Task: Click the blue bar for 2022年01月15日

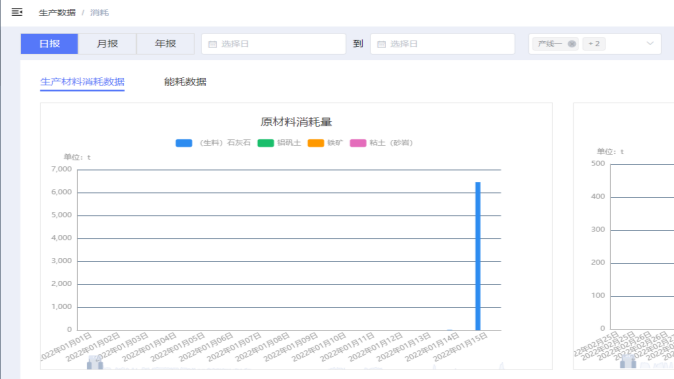Action: click(478, 256)
